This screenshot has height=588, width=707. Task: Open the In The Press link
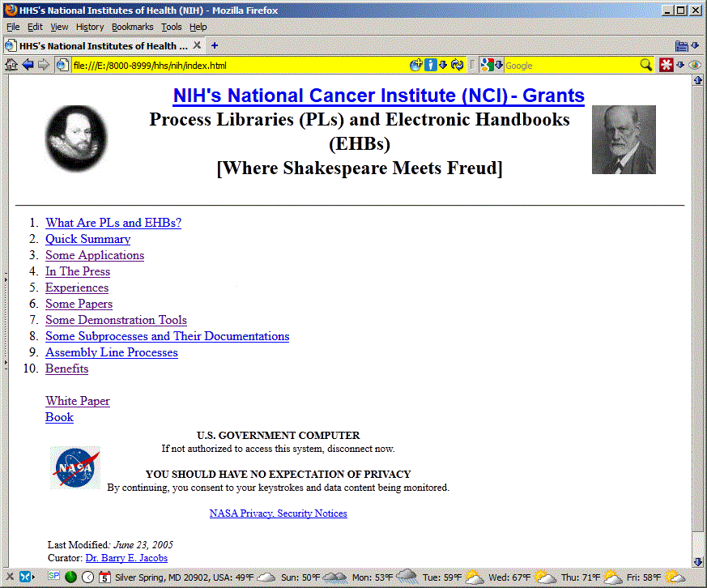pyautogui.click(x=78, y=271)
